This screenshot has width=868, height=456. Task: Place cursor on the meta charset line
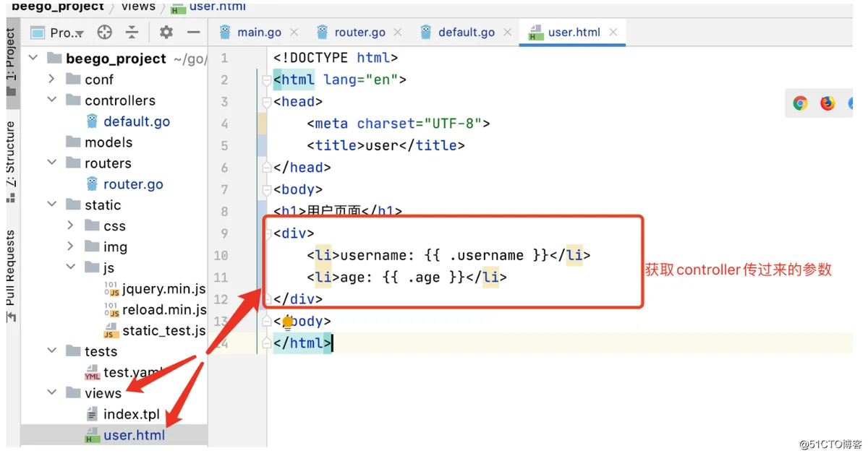[x=399, y=124]
